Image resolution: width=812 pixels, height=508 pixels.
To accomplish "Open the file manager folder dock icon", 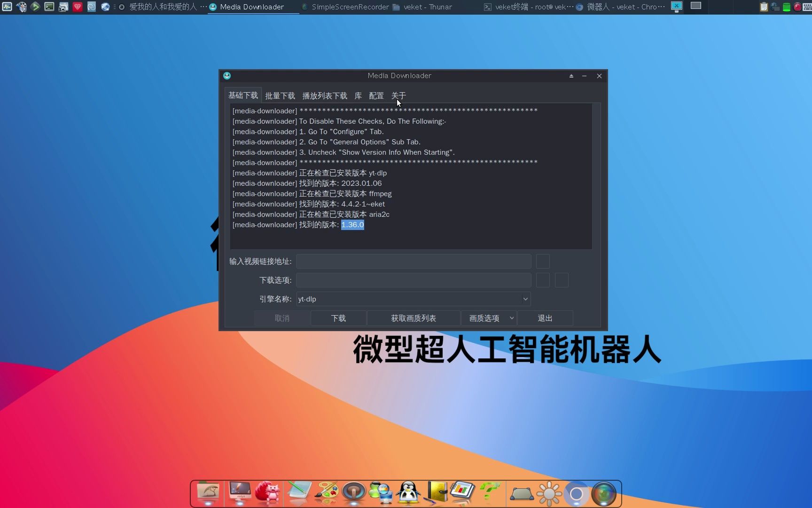I will pyautogui.click(x=208, y=493).
